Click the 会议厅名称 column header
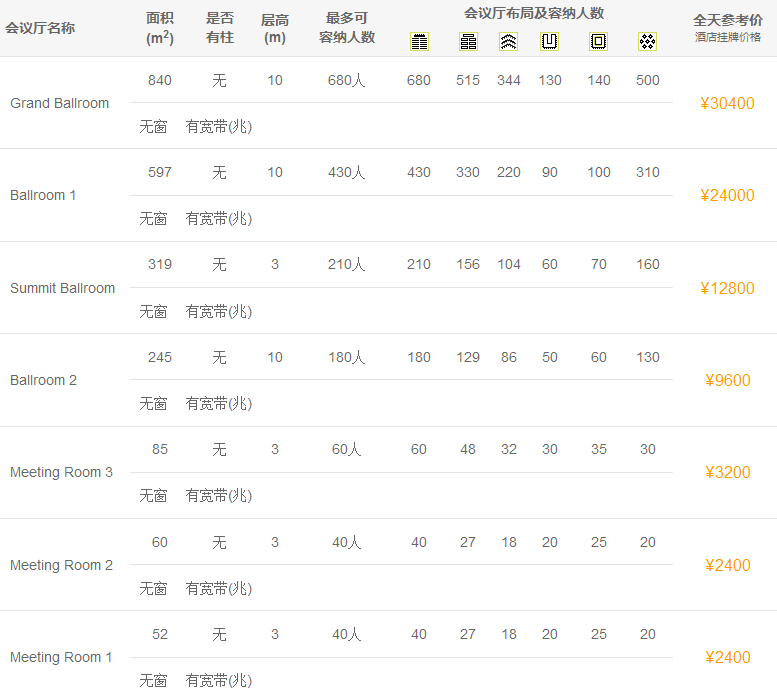 tap(40, 28)
